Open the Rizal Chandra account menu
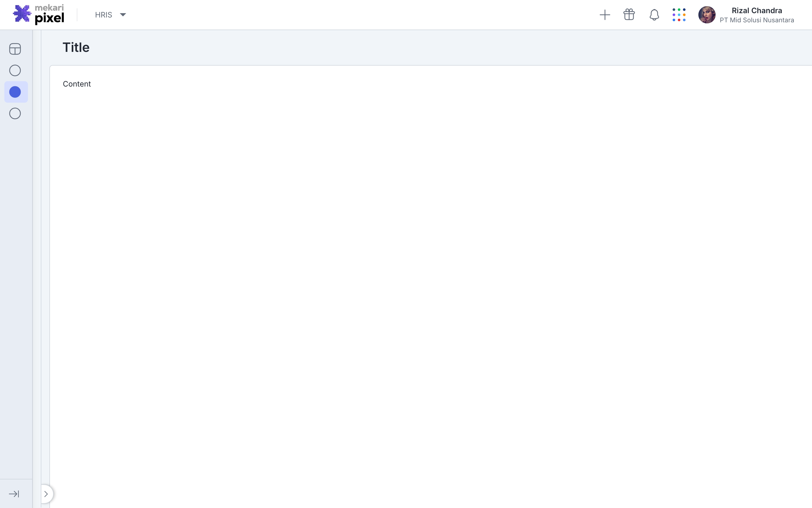The image size is (812, 508). click(x=746, y=15)
